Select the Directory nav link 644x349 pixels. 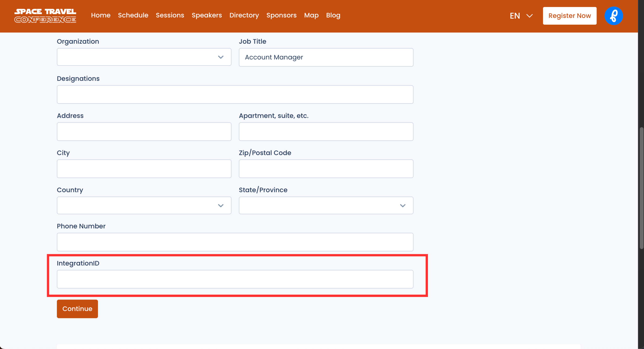pos(244,15)
